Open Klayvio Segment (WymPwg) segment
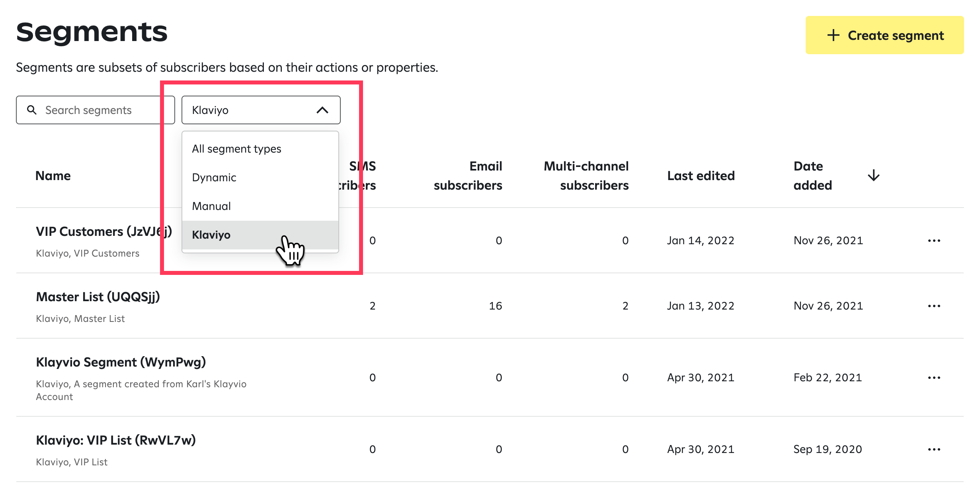 coord(121,362)
